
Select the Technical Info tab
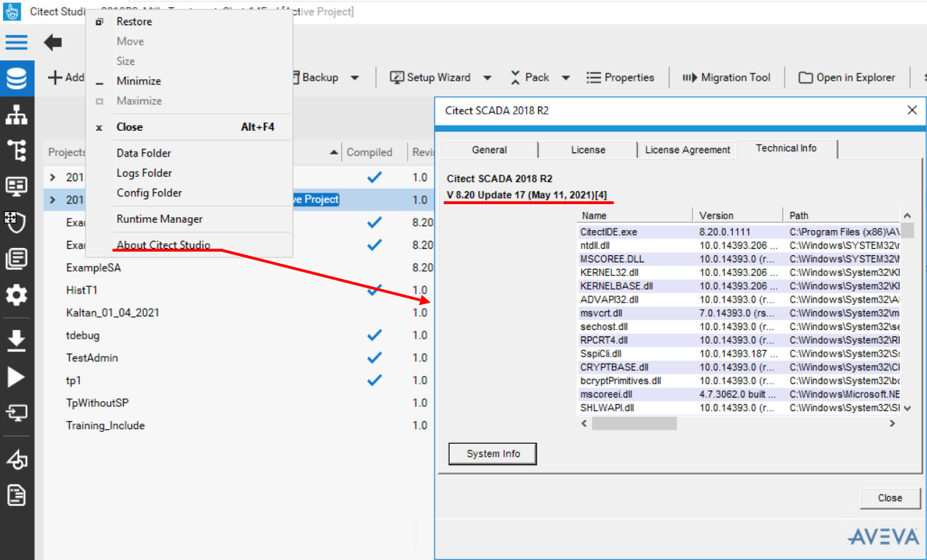pos(786,148)
